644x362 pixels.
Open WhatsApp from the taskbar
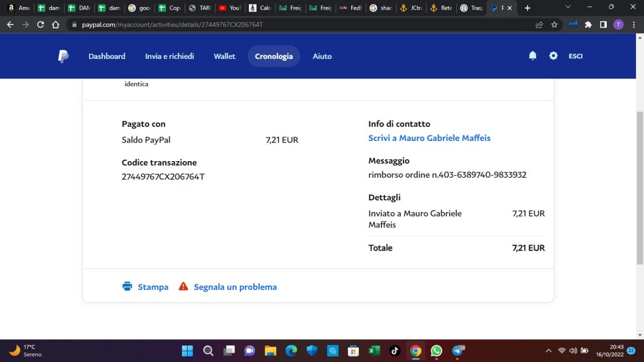click(x=436, y=350)
